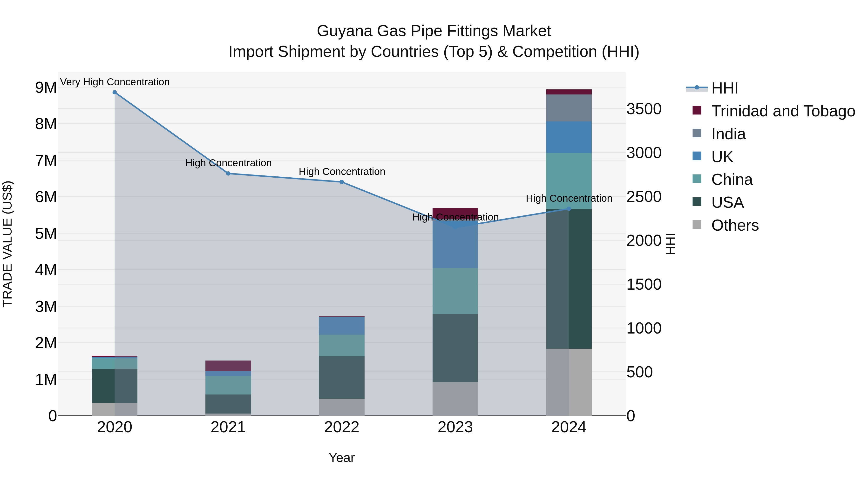Click the 2021 'High Concentration' annotation
The width and height of the screenshot is (868, 488).
pyautogui.click(x=229, y=163)
